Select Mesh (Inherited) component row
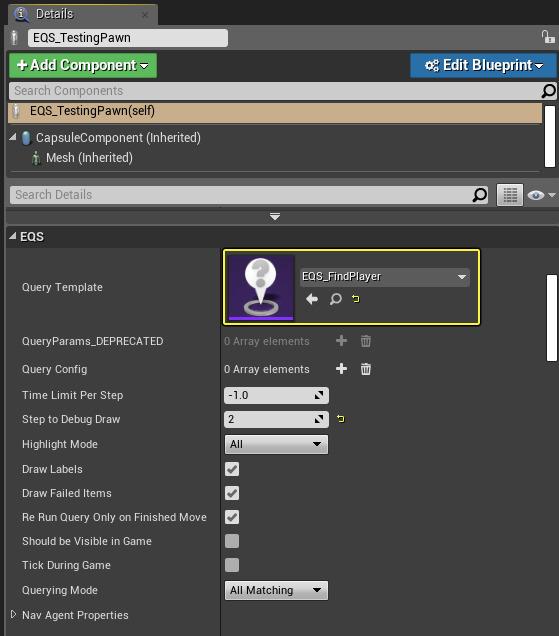Viewport: 559px width, 636px height. [x=275, y=158]
